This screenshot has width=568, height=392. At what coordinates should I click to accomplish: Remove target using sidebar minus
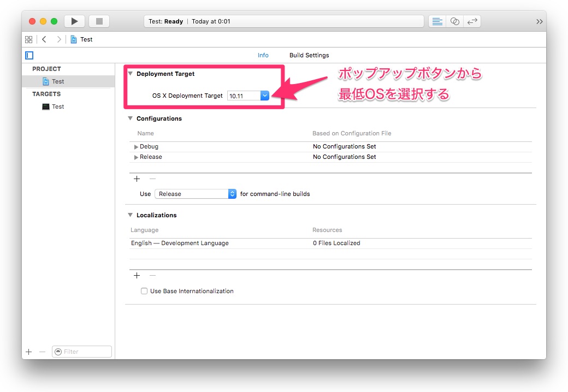click(x=43, y=352)
